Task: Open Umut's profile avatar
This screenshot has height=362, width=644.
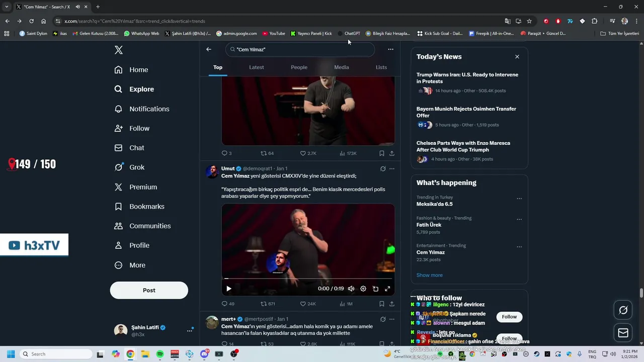Action: [x=212, y=171]
